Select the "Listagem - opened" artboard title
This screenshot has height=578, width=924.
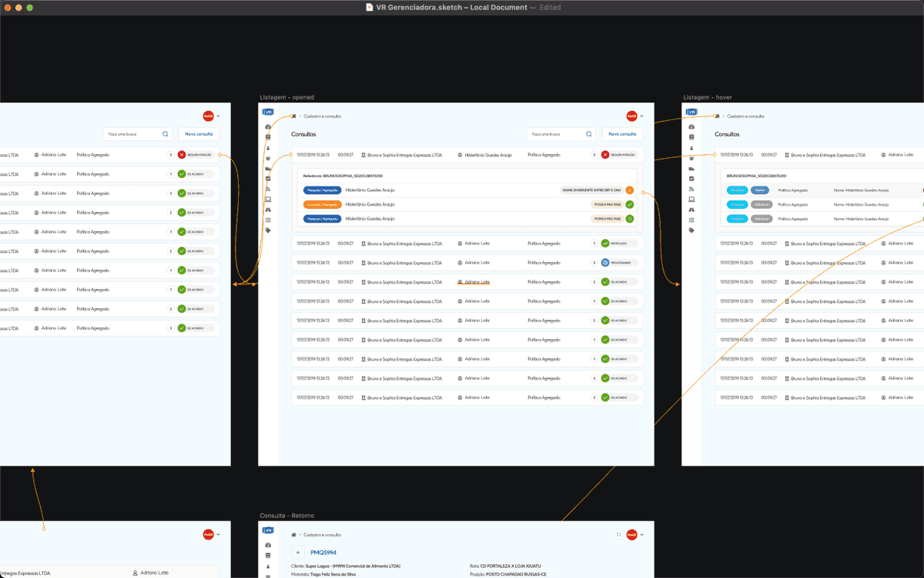(x=286, y=98)
